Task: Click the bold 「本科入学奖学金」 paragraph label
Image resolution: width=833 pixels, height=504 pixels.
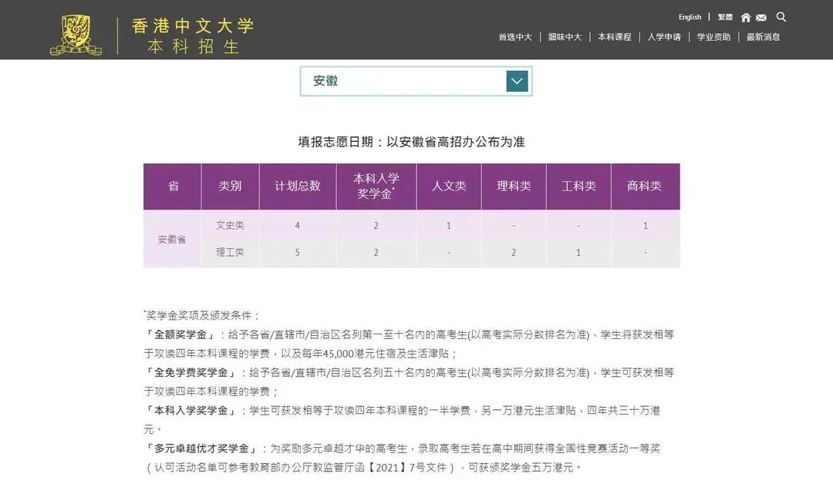Action: pos(191,411)
